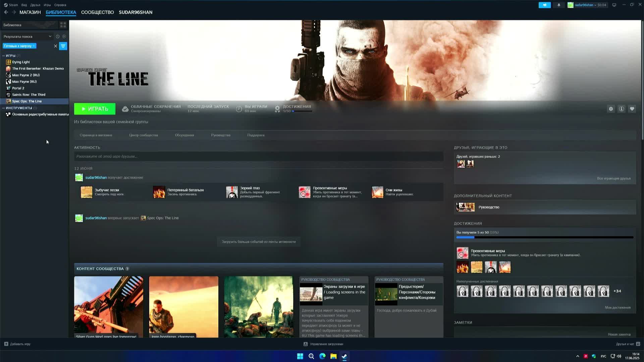This screenshot has height=362, width=644.
Task: Load more activity feed events
Action: tap(259, 242)
